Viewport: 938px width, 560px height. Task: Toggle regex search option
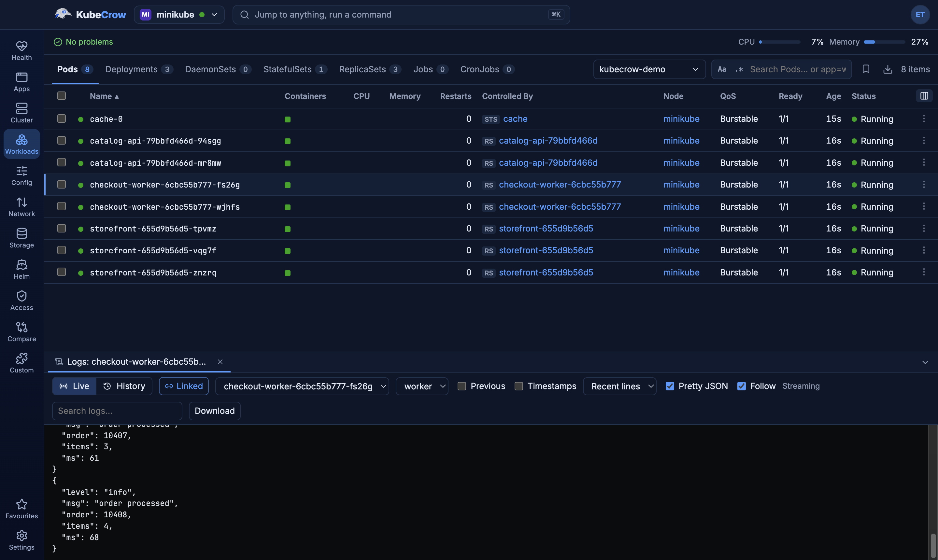pos(739,69)
